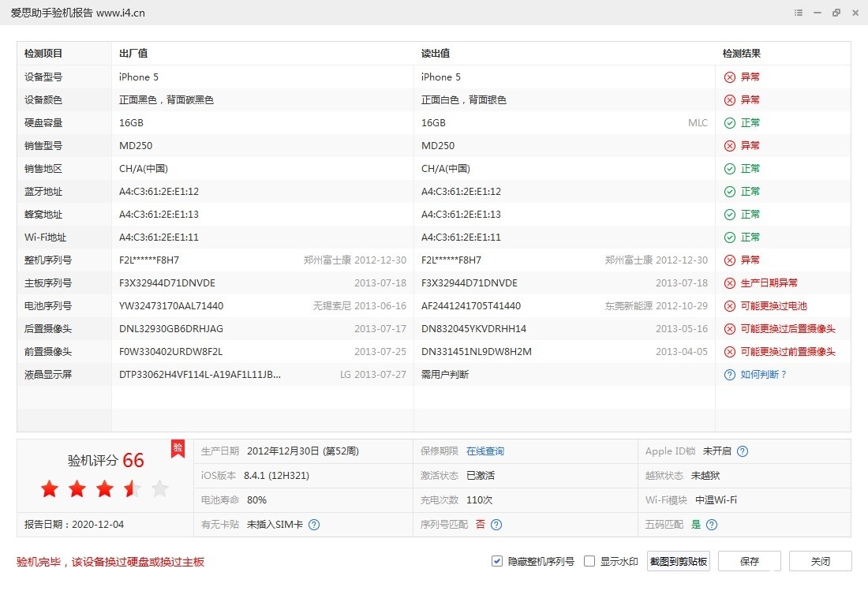Click the red 验机完毕 conclusion message
The width and height of the screenshot is (868, 591).
pos(110,563)
